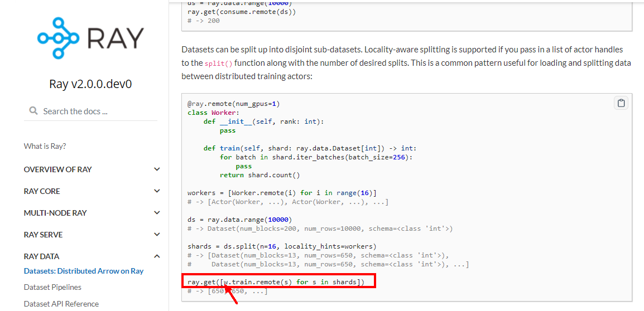The width and height of the screenshot is (644, 311).
Task: Open Datasets: Distributed Arrow on Ray page
Action: point(84,271)
